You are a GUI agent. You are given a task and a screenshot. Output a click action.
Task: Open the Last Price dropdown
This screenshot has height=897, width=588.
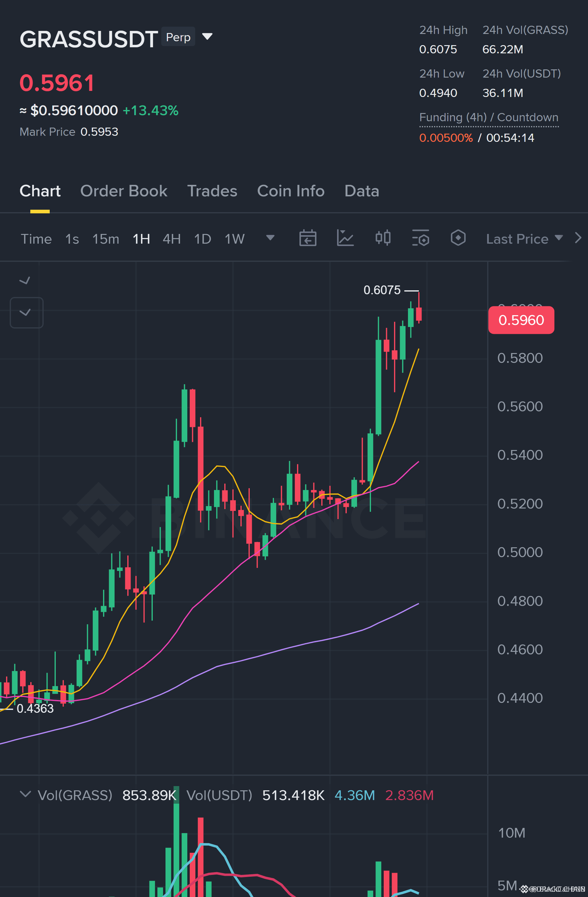tap(524, 239)
